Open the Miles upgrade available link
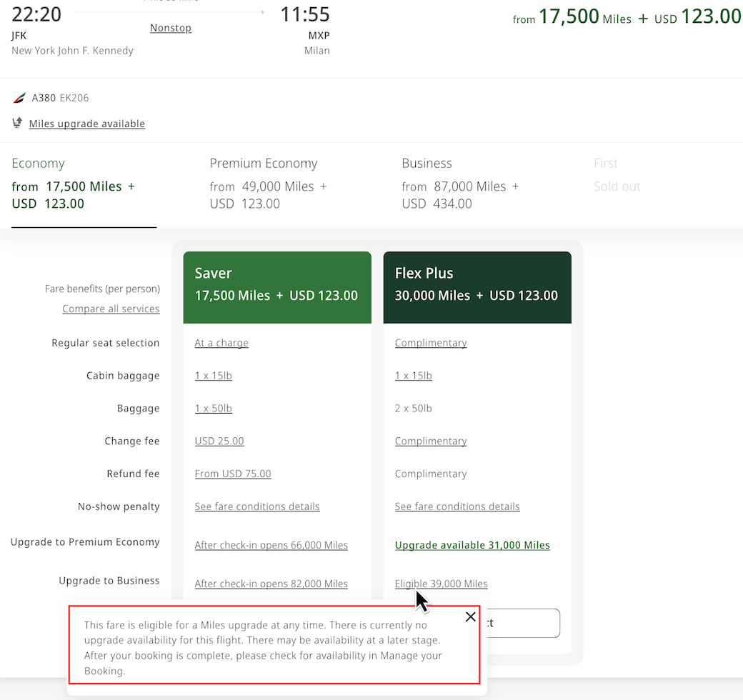Viewport: 743px width, 700px height. coord(86,124)
